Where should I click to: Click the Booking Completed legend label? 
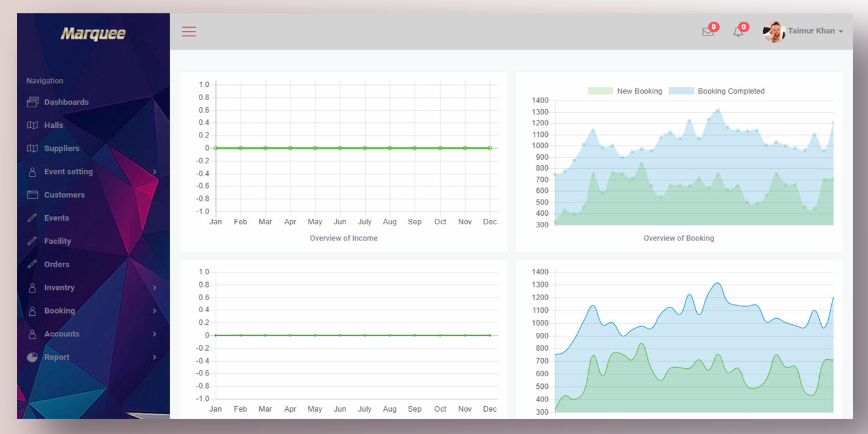(x=731, y=91)
